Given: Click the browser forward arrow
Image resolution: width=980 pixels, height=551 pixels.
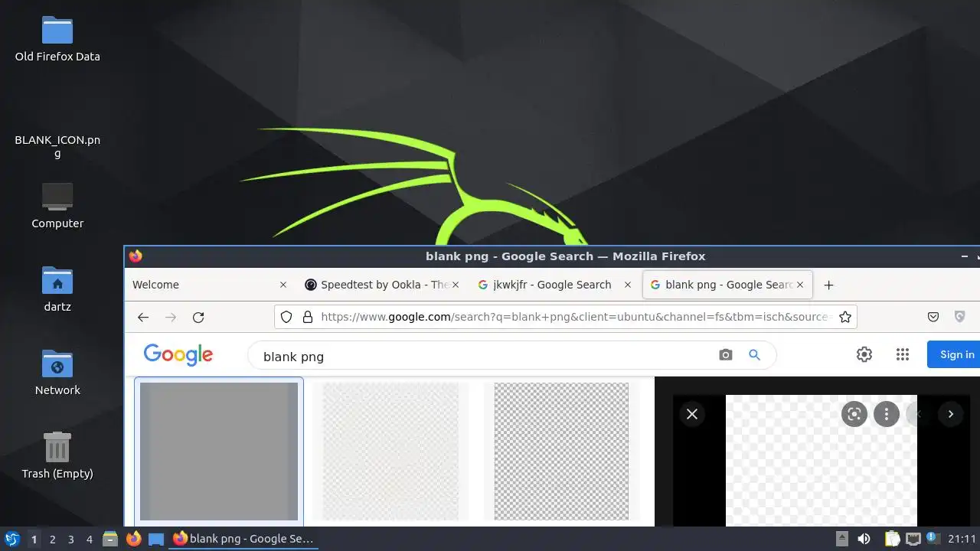Looking at the screenshot, I should tap(171, 317).
